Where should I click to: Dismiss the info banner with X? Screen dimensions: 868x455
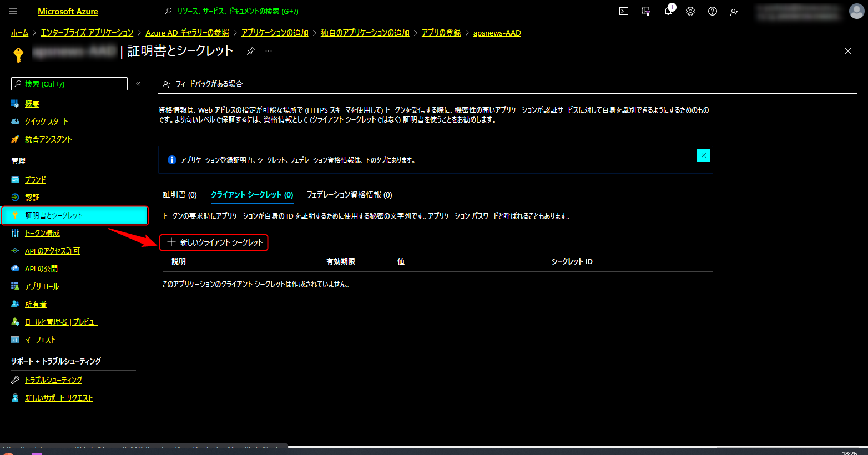click(704, 155)
